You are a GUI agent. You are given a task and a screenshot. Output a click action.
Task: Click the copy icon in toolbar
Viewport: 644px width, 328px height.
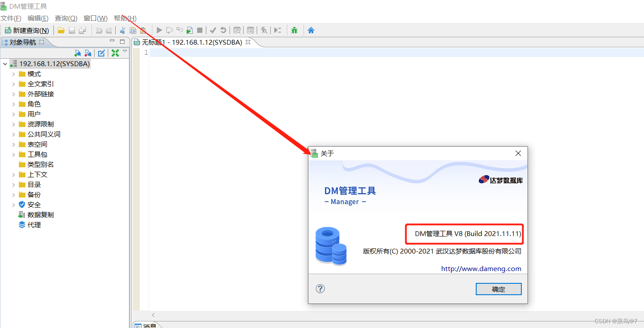pos(133,30)
